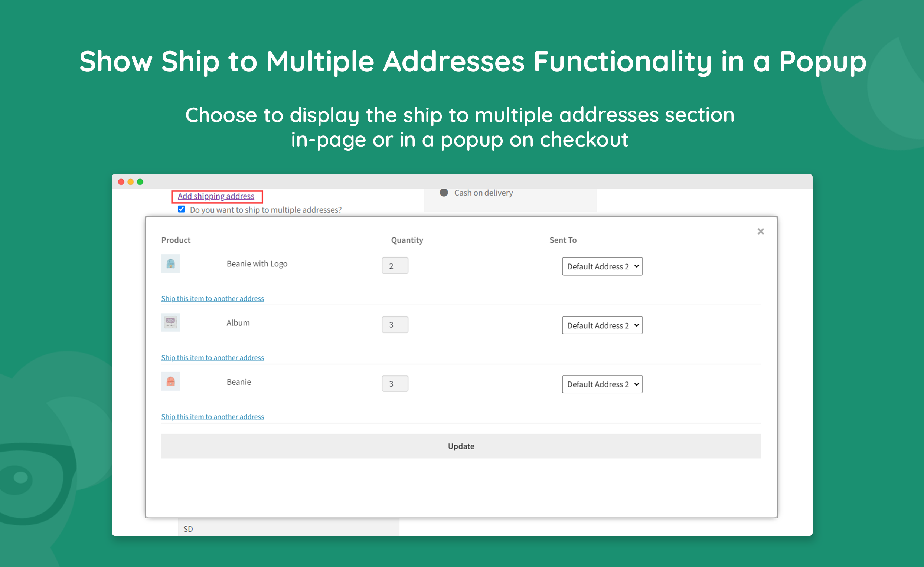Ship Album to another address link

(x=212, y=358)
